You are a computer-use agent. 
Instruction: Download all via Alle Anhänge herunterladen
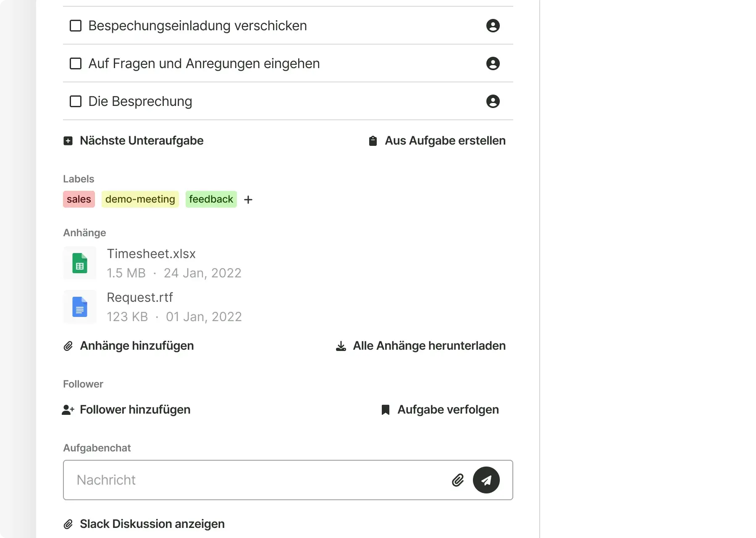click(x=421, y=346)
